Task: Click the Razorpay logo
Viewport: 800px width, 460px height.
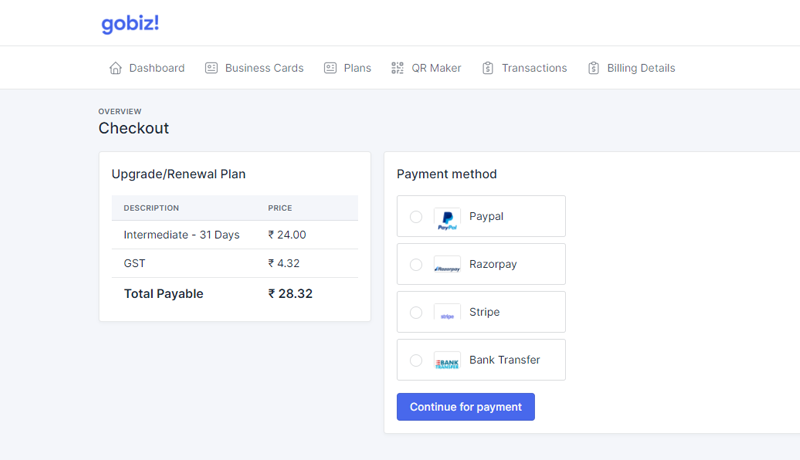Action: point(447,265)
